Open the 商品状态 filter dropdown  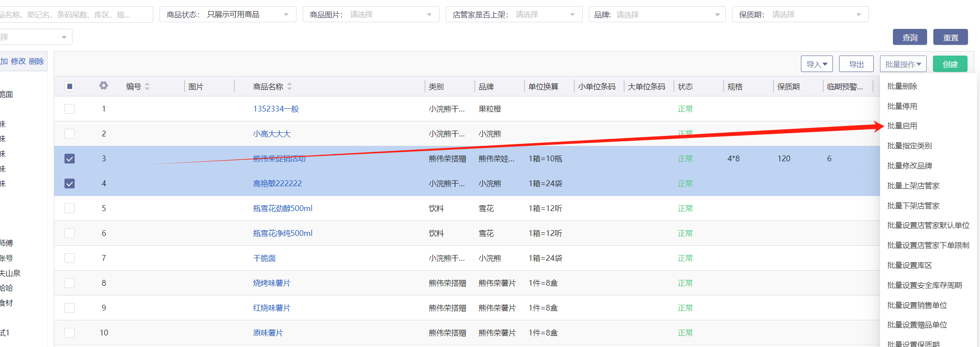click(228, 15)
